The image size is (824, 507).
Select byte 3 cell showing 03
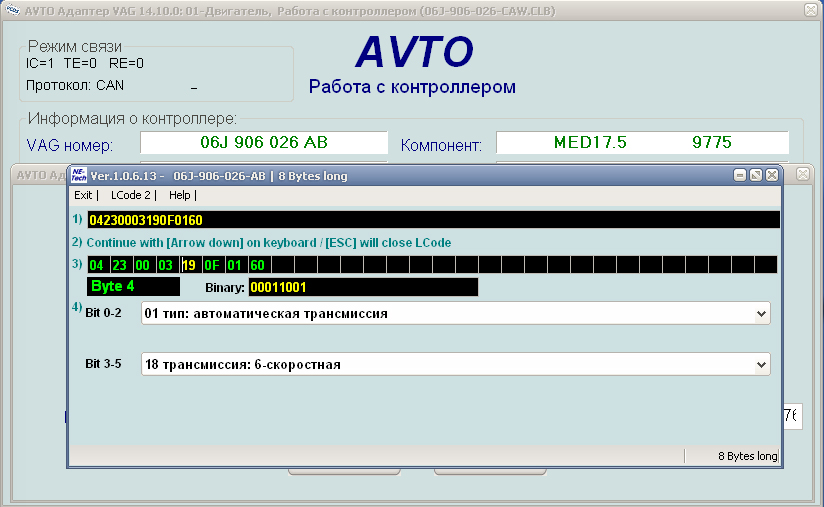tap(167, 265)
